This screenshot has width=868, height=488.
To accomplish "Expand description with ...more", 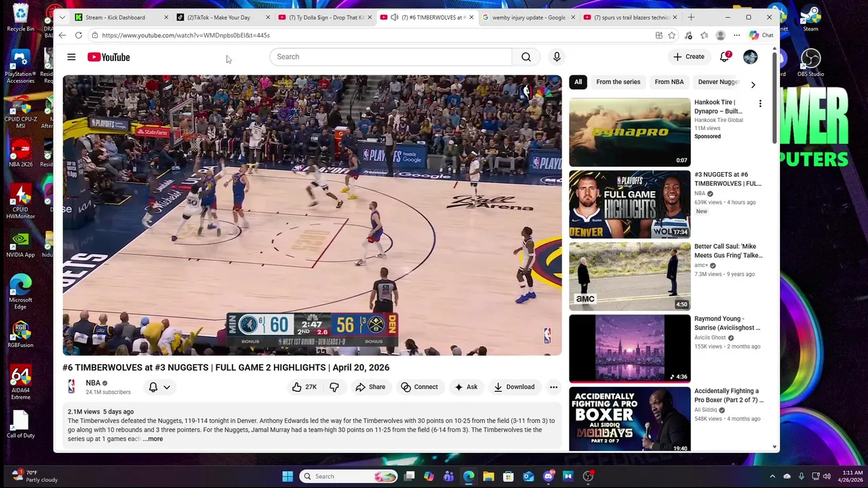I will click(x=153, y=439).
